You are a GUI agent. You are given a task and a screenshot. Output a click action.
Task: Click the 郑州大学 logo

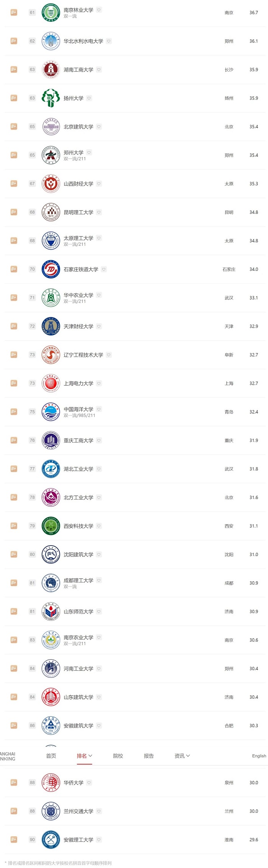(x=51, y=155)
